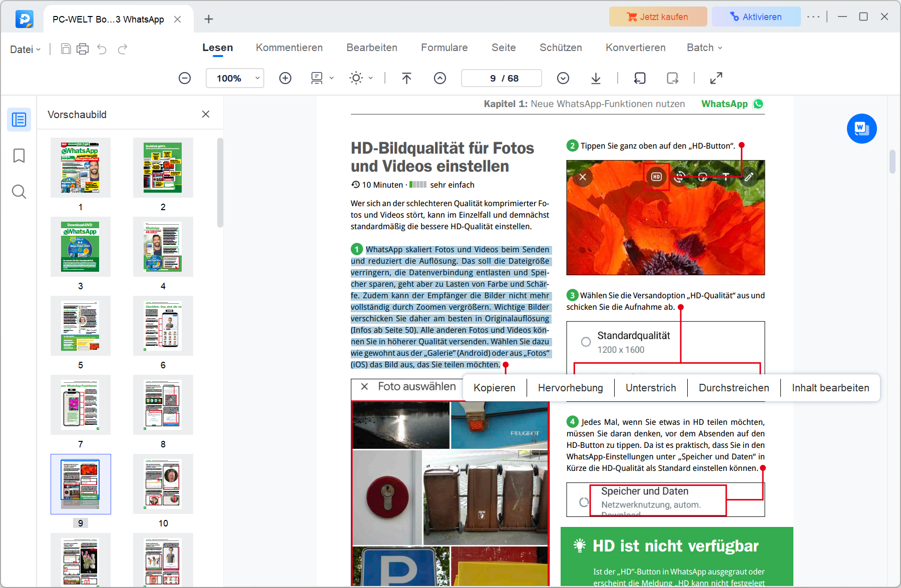This screenshot has height=588, width=901.
Task: Expand brightness mode dropdown arrow
Action: tap(371, 78)
